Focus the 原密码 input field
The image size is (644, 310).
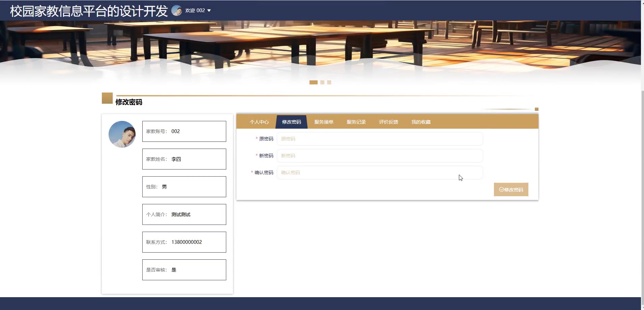(380, 139)
